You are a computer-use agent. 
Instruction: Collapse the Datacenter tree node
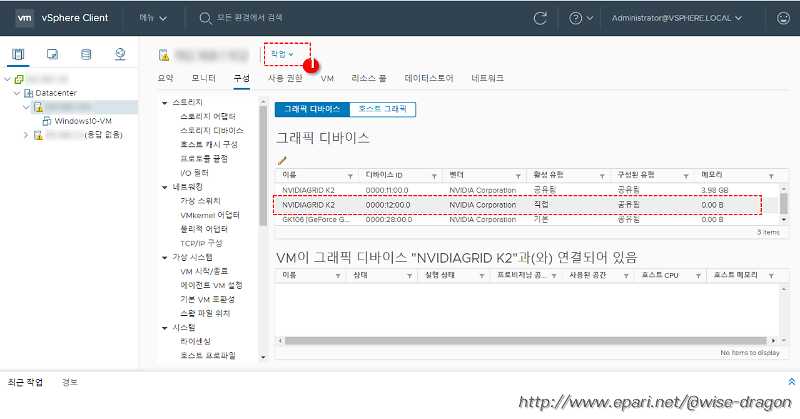coord(17,93)
